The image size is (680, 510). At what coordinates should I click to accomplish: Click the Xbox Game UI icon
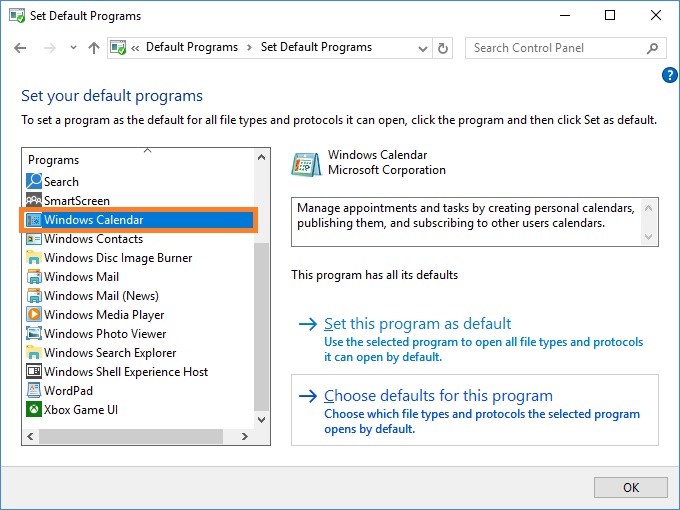[34, 409]
